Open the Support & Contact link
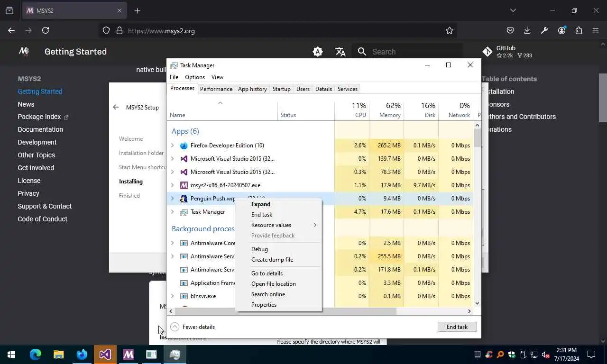607x364 pixels. click(x=45, y=206)
